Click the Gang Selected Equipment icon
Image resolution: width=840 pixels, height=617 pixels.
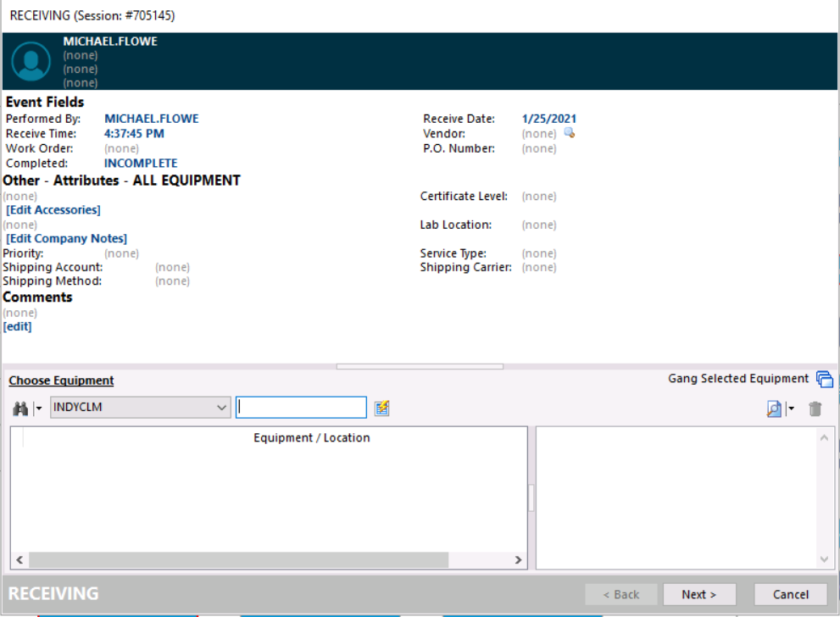824,380
